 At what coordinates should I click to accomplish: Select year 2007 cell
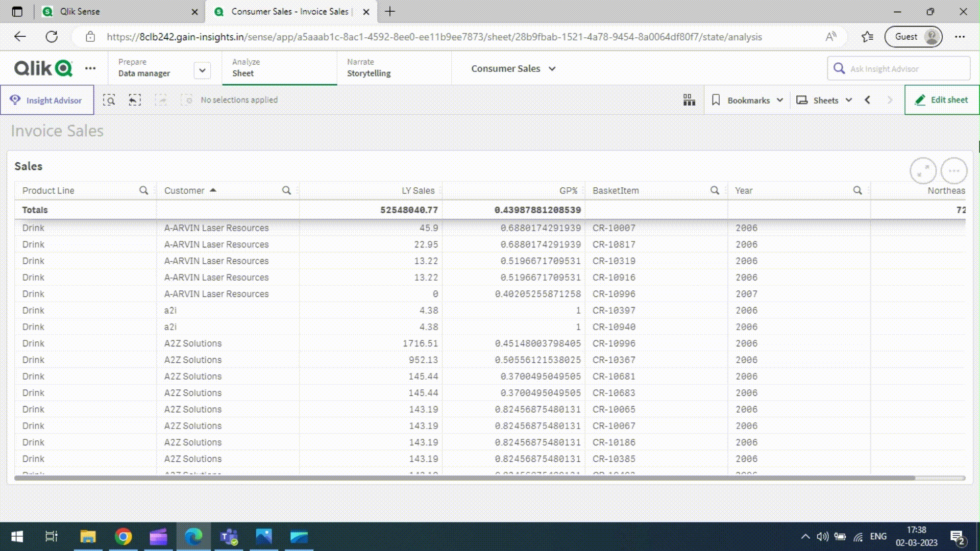(x=799, y=294)
